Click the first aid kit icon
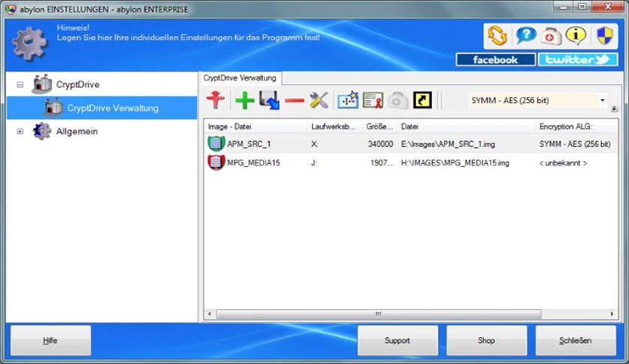The width and height of the screenshot is (629, 364). pyautogui.click(x=551, y=35)
